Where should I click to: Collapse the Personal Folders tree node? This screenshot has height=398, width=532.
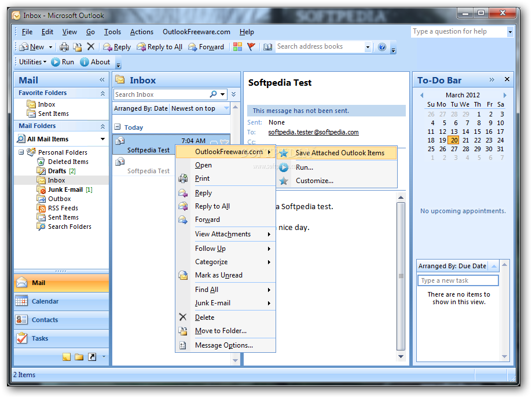click(21, 152)
